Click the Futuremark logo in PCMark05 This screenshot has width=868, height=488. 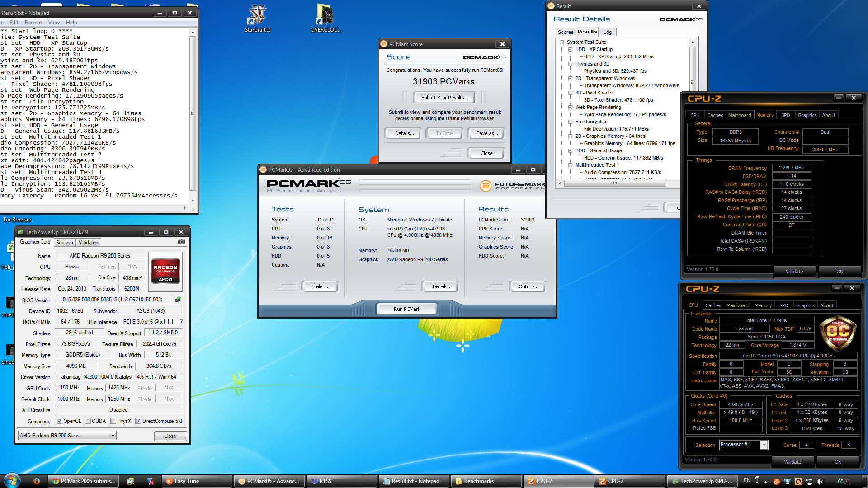click(x=513, y=186)
